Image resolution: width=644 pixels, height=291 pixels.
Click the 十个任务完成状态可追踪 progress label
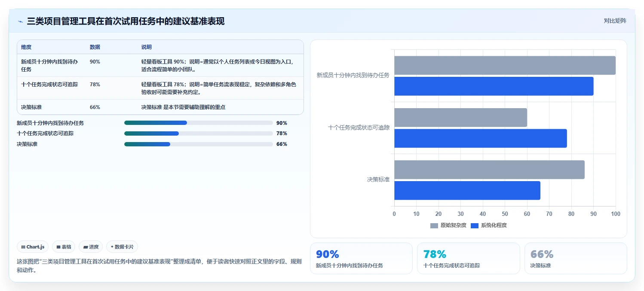pyautogui.click(x=45, y=133)
